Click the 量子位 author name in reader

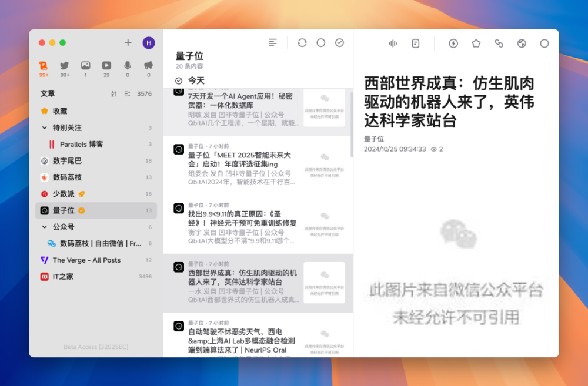374,139
